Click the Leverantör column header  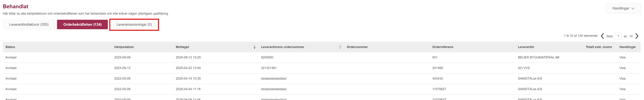tap(526, 47)
